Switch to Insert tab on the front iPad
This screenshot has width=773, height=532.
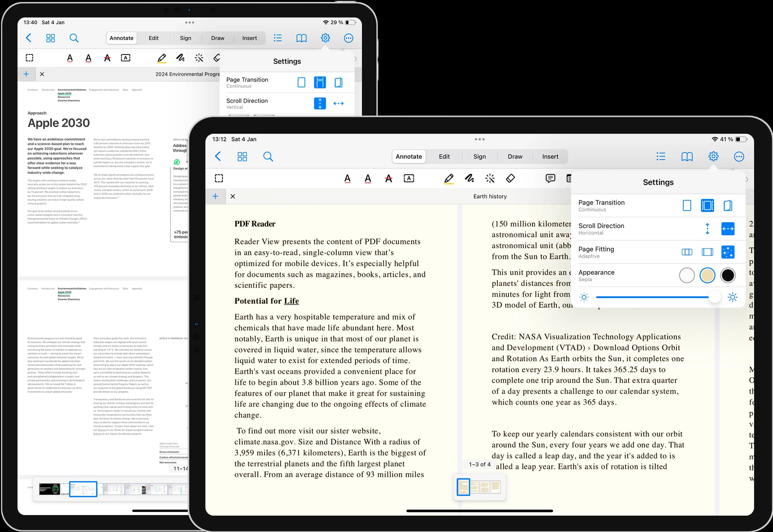(x=550, y=157)
